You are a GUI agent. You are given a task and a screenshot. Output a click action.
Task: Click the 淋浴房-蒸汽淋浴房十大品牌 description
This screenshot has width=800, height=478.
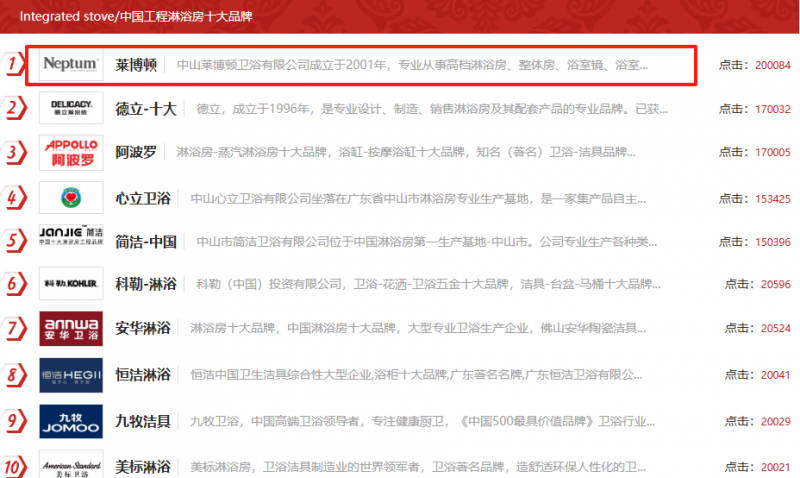(x=406, y=152)
